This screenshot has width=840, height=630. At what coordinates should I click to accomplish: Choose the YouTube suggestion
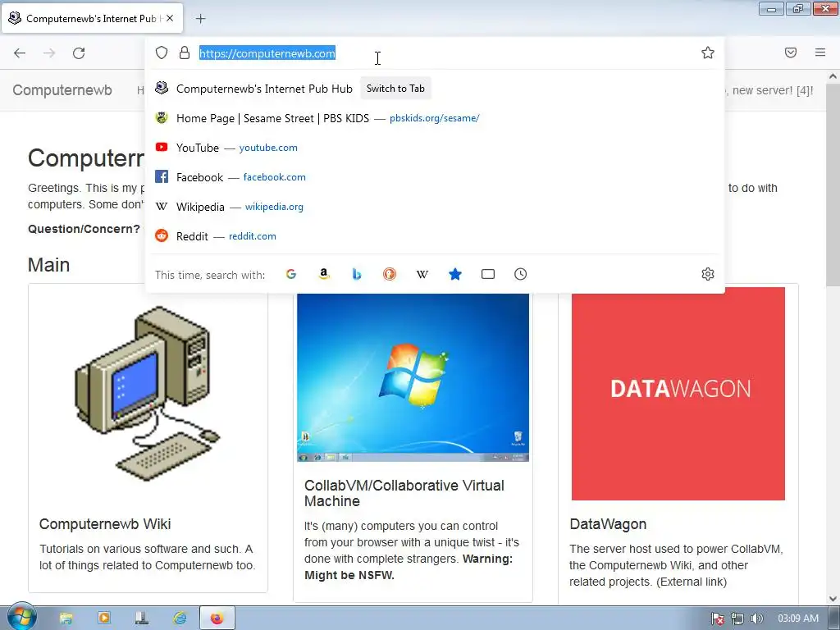(435, 148)
